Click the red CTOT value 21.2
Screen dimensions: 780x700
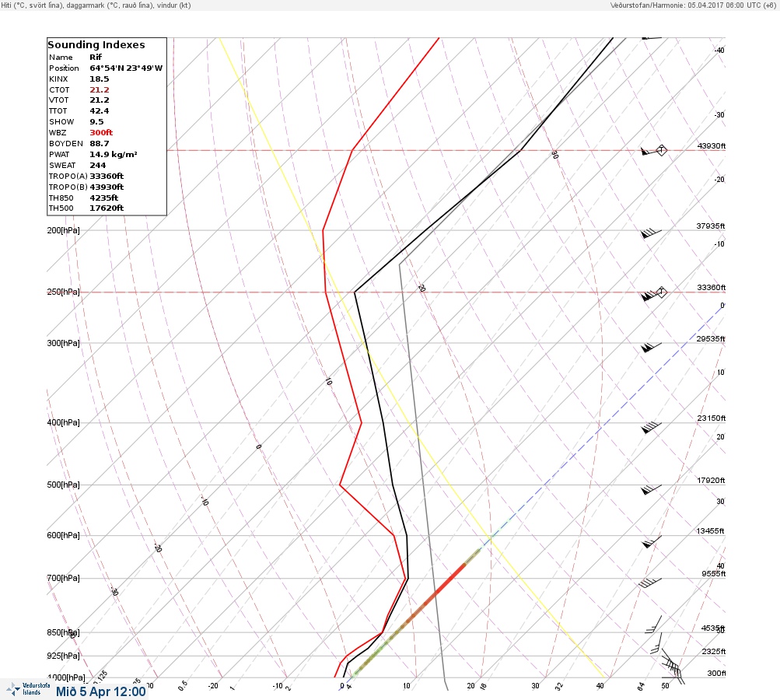(100, 90)
